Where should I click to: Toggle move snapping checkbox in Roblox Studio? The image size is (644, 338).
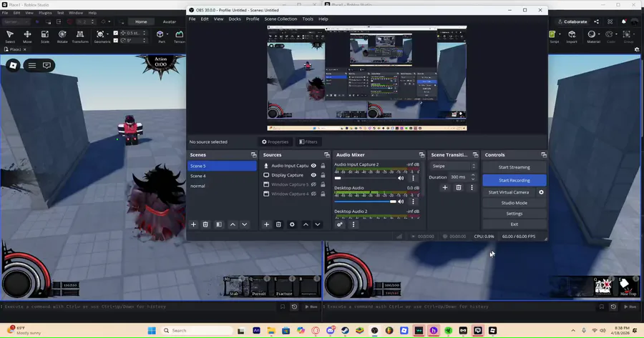tap(115, 33)
